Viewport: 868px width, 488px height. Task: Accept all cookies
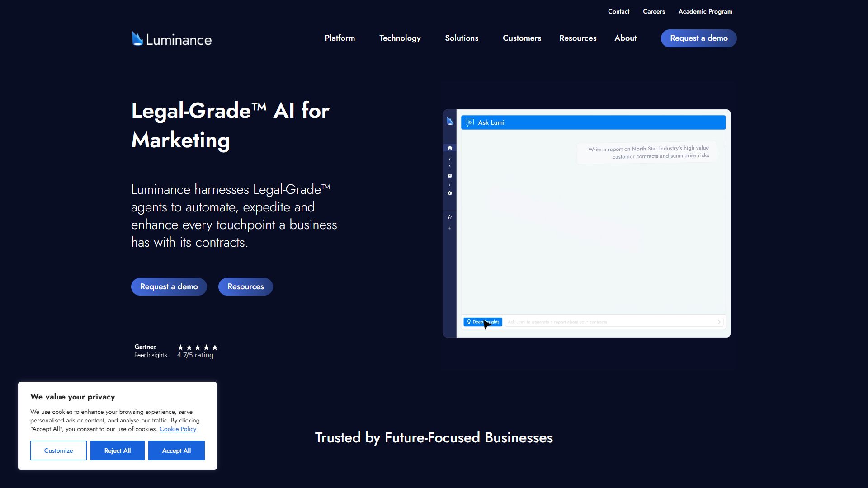pos(176,450)
